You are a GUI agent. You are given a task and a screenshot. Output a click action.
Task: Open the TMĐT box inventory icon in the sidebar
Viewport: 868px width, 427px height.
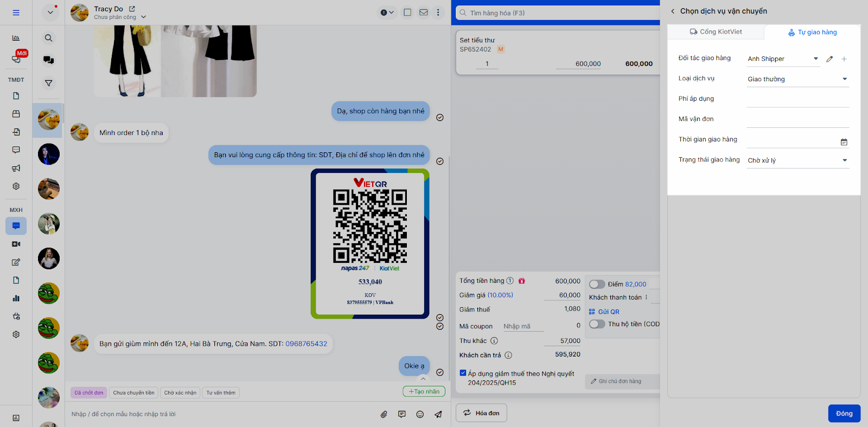click(x=16, y=114)
